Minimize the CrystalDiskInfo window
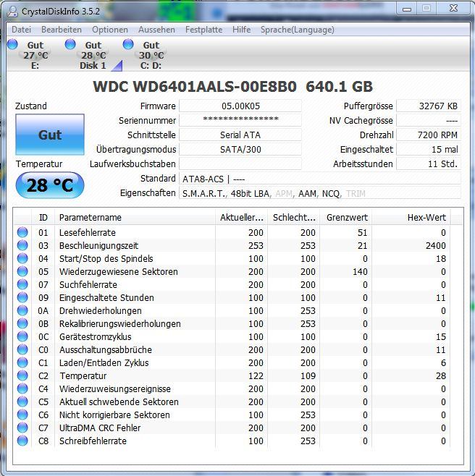The image size is (475, 476). pyautogui.click(x=407, y=9)
